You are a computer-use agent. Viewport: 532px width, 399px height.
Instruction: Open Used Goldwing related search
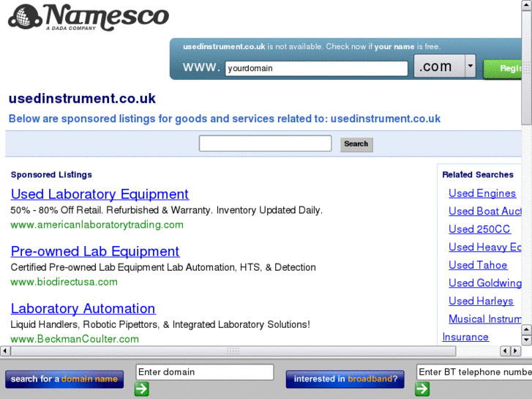click(x=485, y=283)
